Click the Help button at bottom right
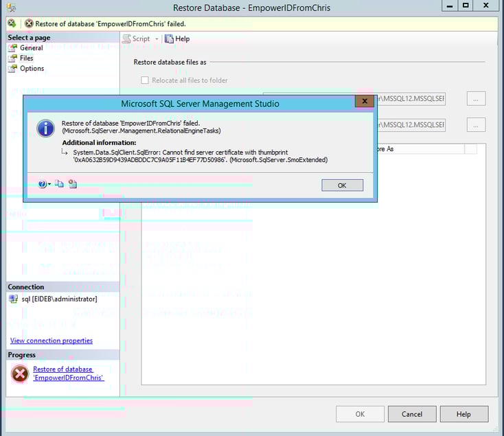The height and width of the screenshot is (436, 504). pos(463,414)
